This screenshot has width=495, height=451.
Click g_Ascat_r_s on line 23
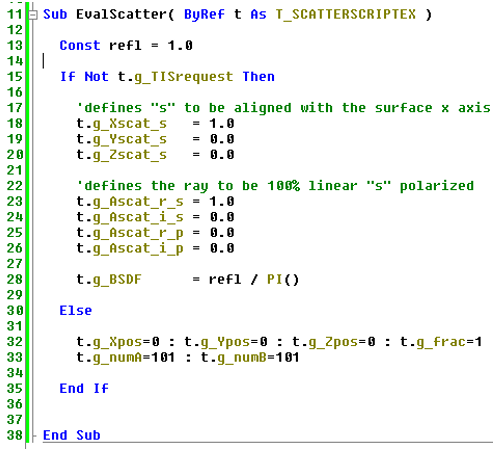[138, 202]
